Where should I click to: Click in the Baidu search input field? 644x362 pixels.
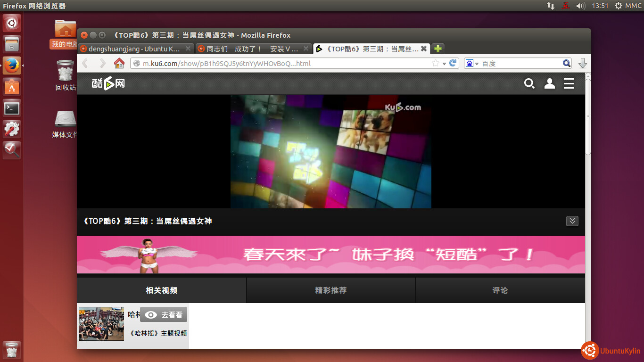pyautogui.click(x=519, y=63)
